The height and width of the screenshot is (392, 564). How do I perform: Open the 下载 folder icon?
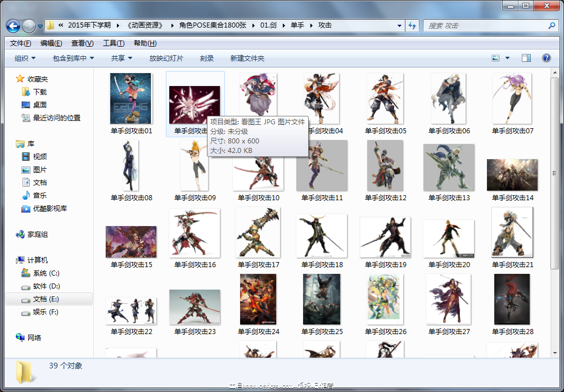click(x=25, y=92)
